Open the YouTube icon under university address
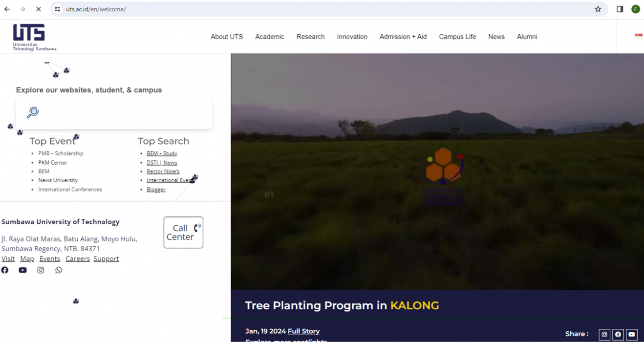The height and width of the screenshot is (342, 644). click(22, 270)
